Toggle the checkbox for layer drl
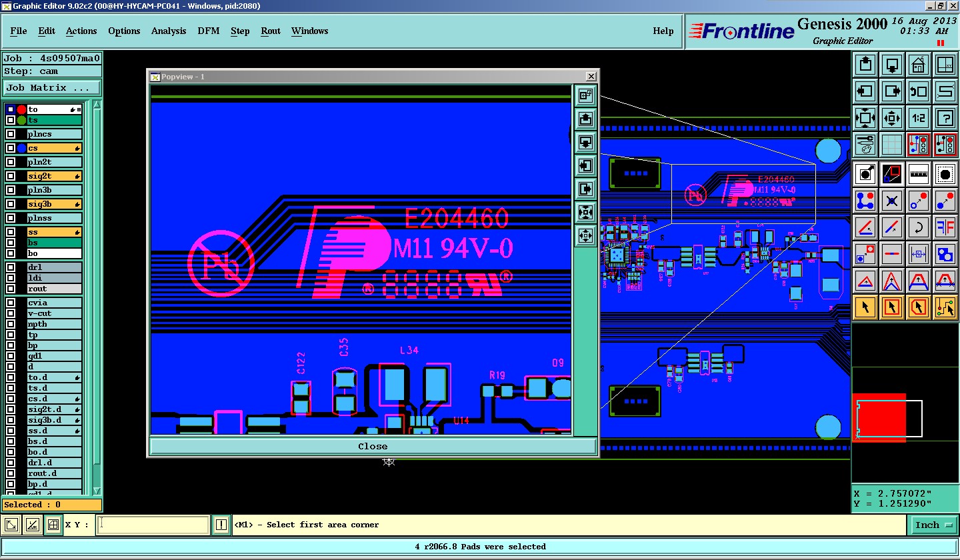Viewport: 960px width, 560px height. pyautogui.click(x=10, y=267)
